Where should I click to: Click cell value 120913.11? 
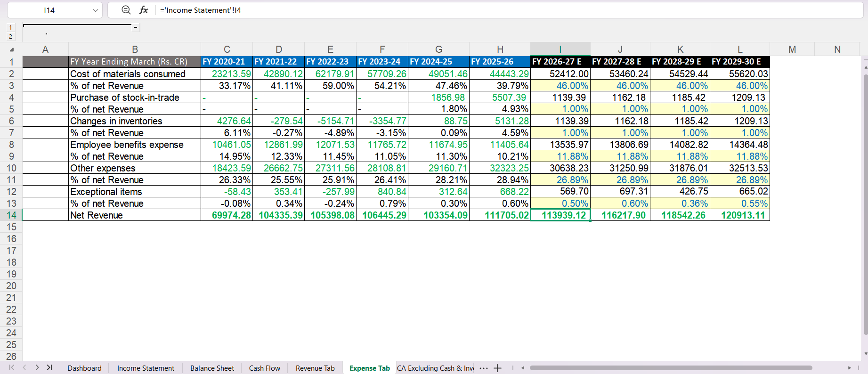coord(740,215)
